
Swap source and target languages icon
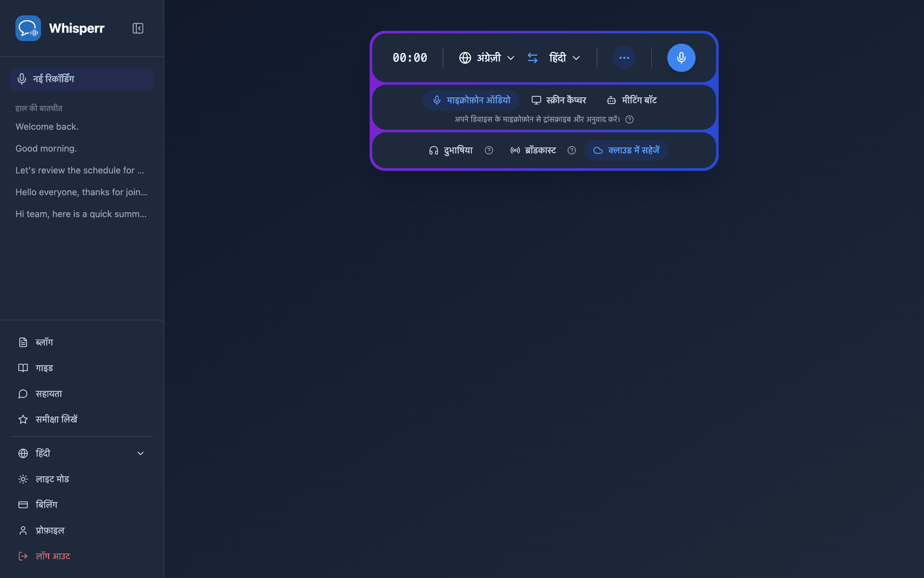(532, 58)
